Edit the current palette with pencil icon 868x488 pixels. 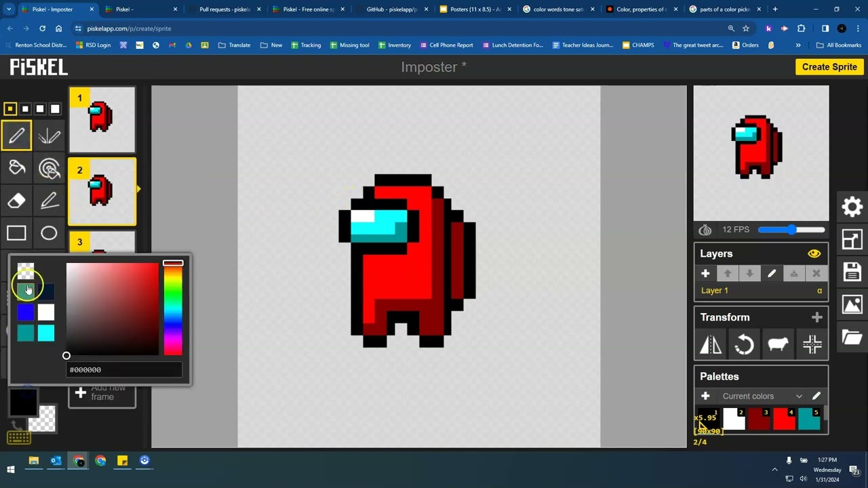816,396
